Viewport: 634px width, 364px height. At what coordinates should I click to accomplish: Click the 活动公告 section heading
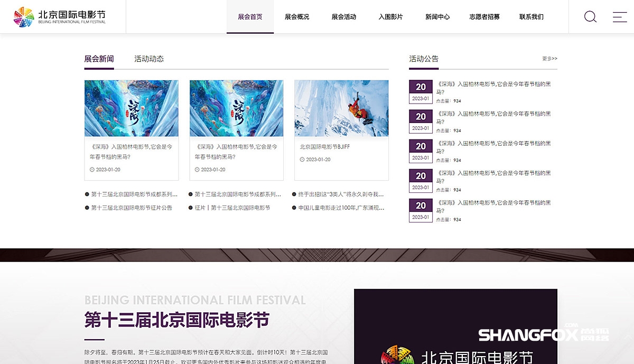[424, 59]
